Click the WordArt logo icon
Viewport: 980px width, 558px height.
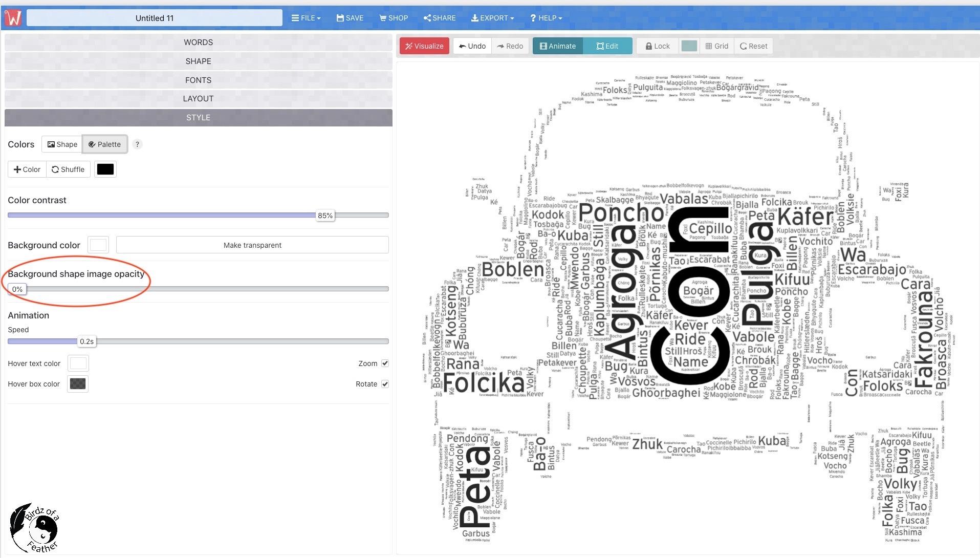pyautogui.click(x=13, y=18)
